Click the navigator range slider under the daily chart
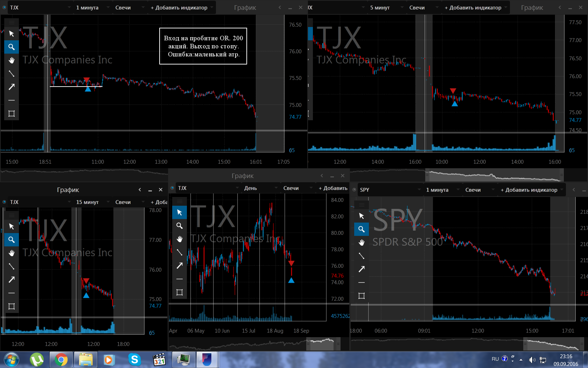588x368 pixels. (x=323, y=343)
